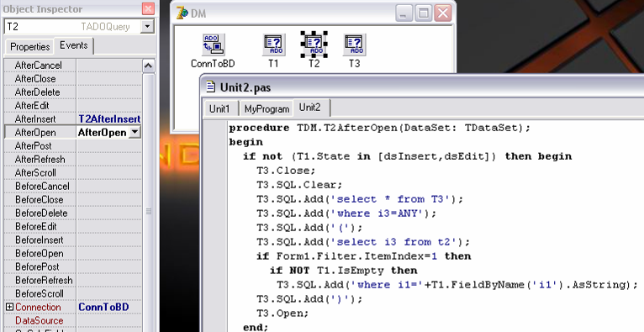
Task: Select the AfterScroll event row
Action: coord(72,173)
